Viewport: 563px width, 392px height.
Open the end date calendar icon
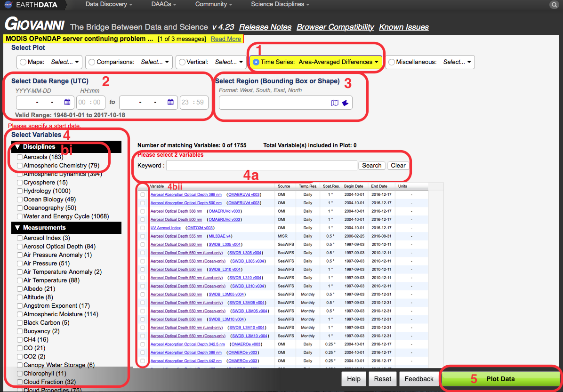tap(170, 102)
